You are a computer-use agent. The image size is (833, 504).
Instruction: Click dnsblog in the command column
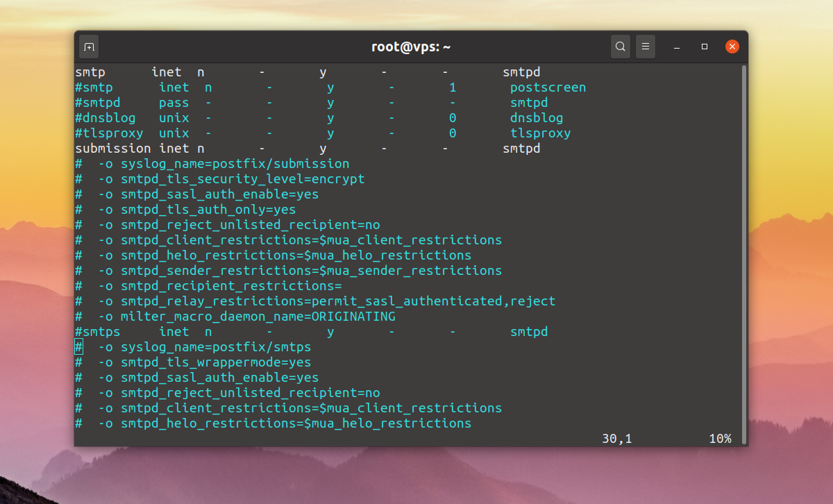pos(537,118)
